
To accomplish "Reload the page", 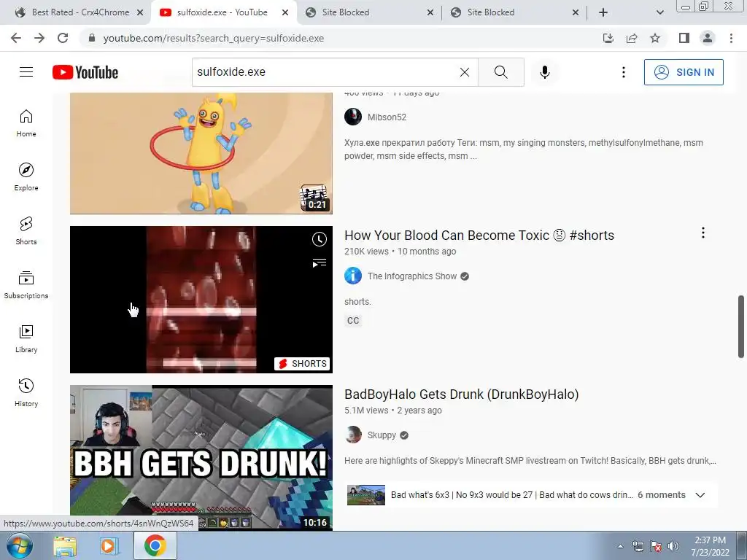I will (63, 38).
